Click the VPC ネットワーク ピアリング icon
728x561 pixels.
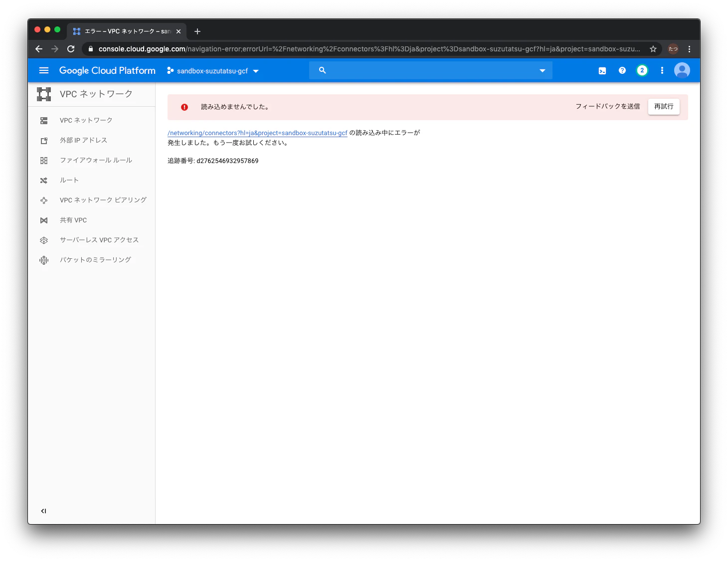pyautogui.click(x=44, y=200)
